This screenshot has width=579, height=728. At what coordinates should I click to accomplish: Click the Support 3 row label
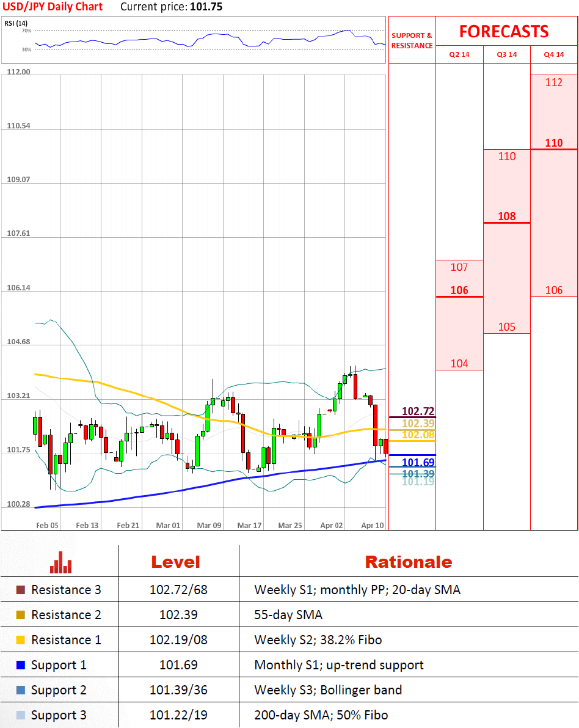[59, 715]
